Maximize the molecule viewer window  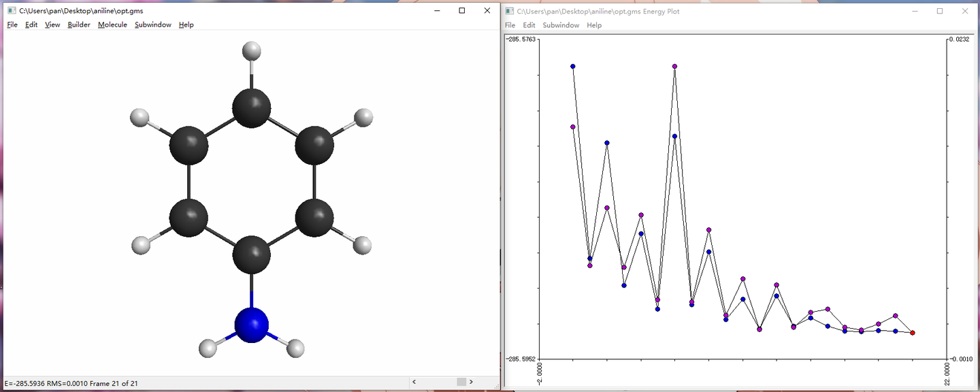click(462, 11)
